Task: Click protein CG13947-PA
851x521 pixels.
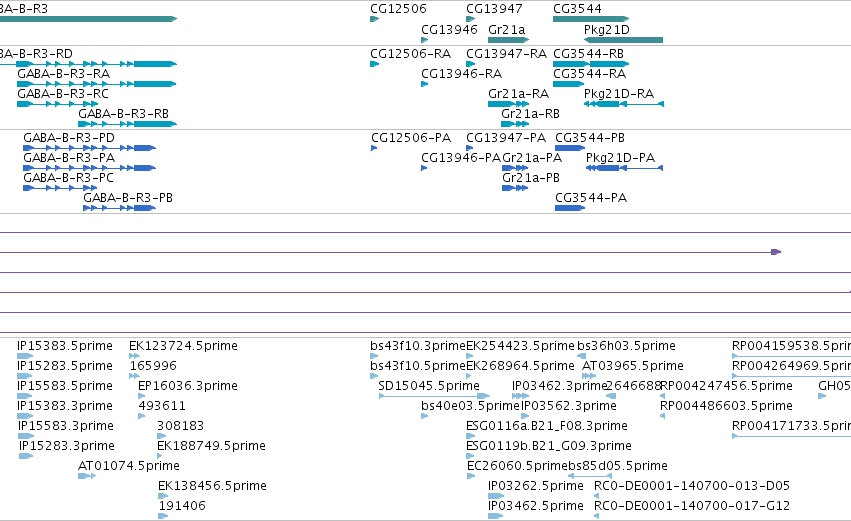Action: point(506,138)
